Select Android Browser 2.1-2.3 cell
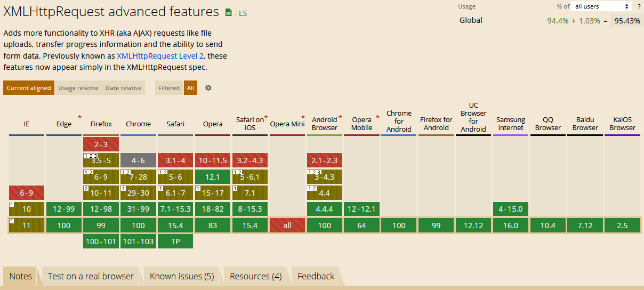 tap(324, 160)
